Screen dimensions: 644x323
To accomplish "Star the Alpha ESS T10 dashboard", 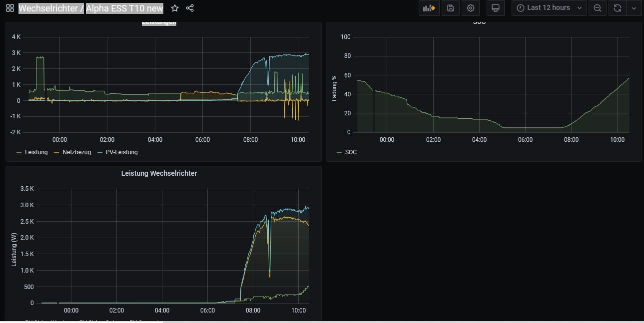I will tap(175, 8).
